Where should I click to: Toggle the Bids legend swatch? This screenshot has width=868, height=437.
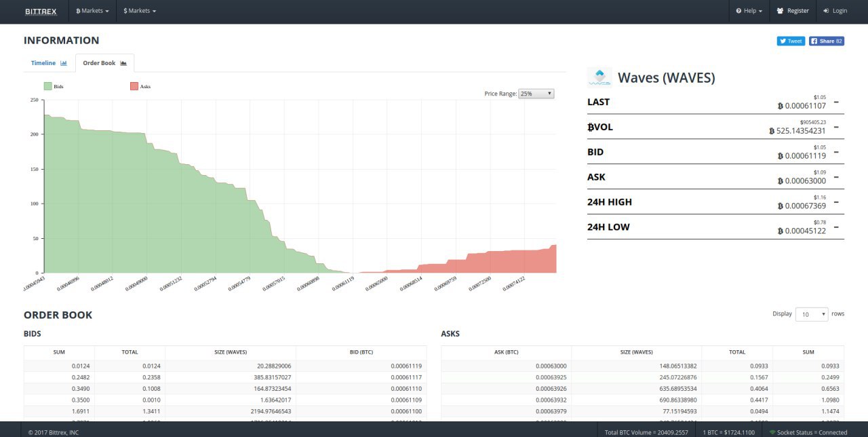[48, 86]
